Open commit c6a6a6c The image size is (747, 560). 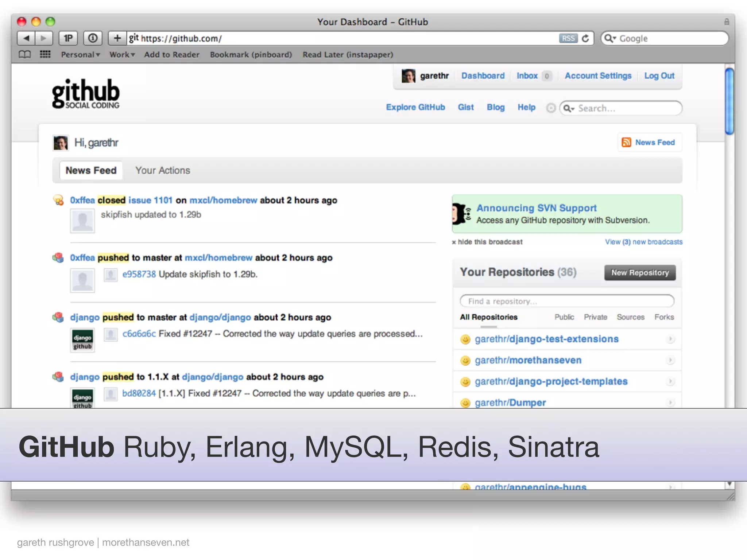point(139,334)
